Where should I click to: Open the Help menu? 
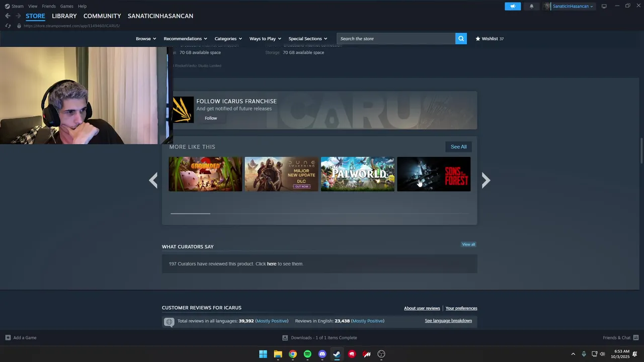(82, 6)
